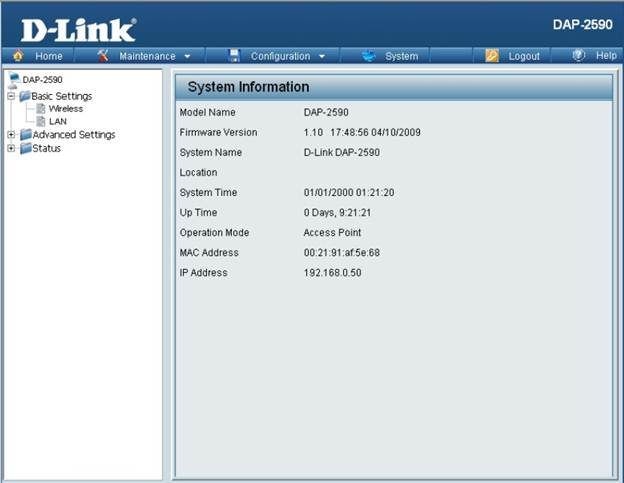Collapse the Basic Settings tree node
This screenshot has width=624, height=483.
click(x=11, y=96)
